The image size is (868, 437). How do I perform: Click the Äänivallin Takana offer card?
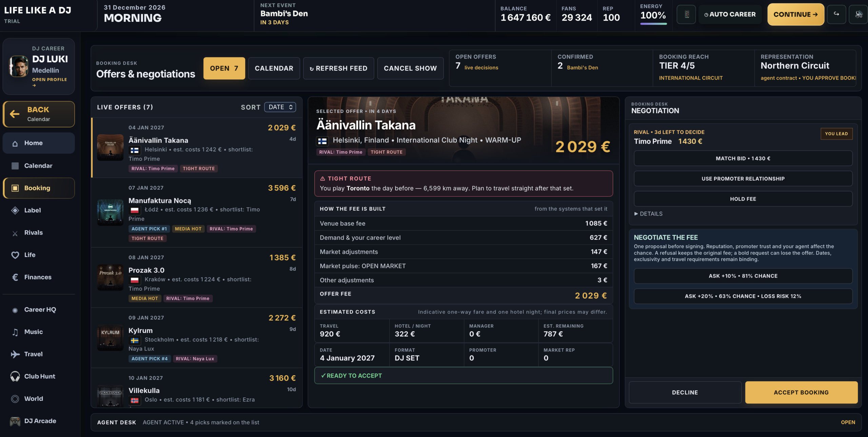tap(197, 148)
